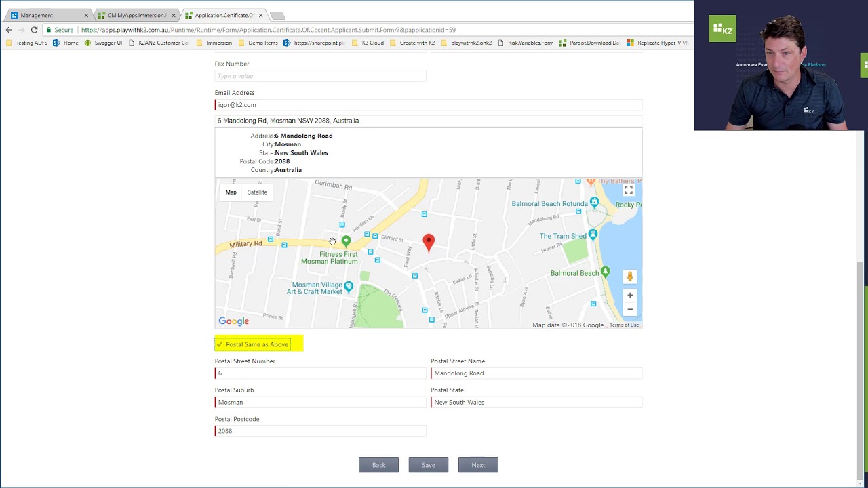Toggle Postal Same as Above checkbox
The height and width of the screenshot is (488, 868).
[253, 344]
